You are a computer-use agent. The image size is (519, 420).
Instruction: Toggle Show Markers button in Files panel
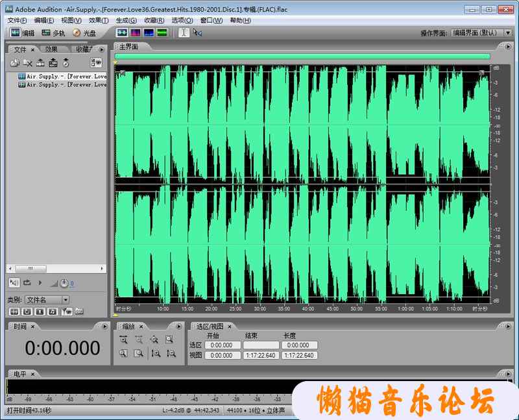point(67,312)
